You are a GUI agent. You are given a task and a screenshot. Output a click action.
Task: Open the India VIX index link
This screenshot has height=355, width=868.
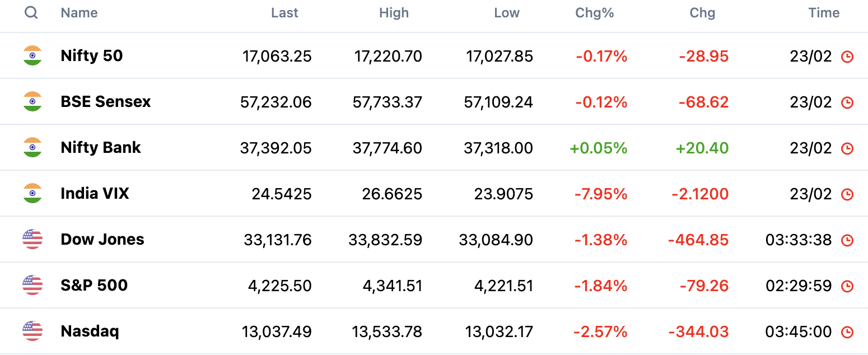coord(95,193)
